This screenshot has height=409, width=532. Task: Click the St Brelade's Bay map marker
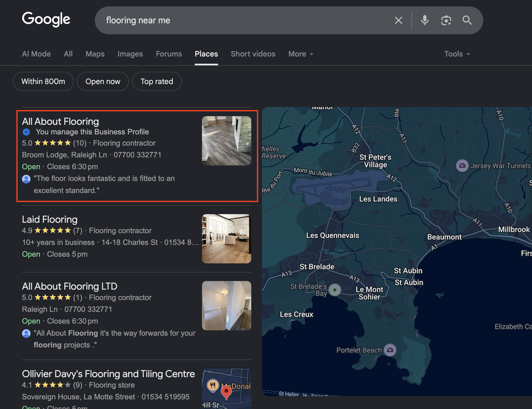[335, 290]
